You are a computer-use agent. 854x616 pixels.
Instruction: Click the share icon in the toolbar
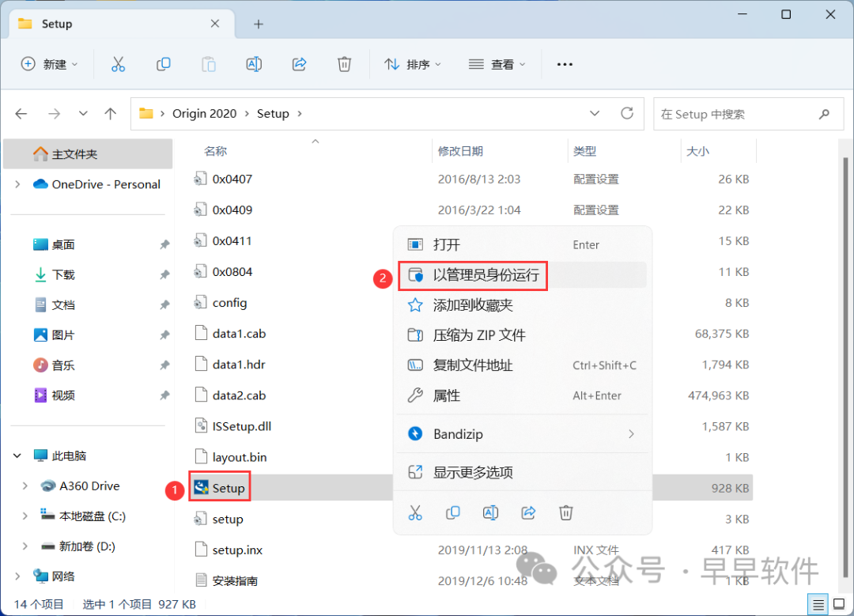(x=300, y=64)
